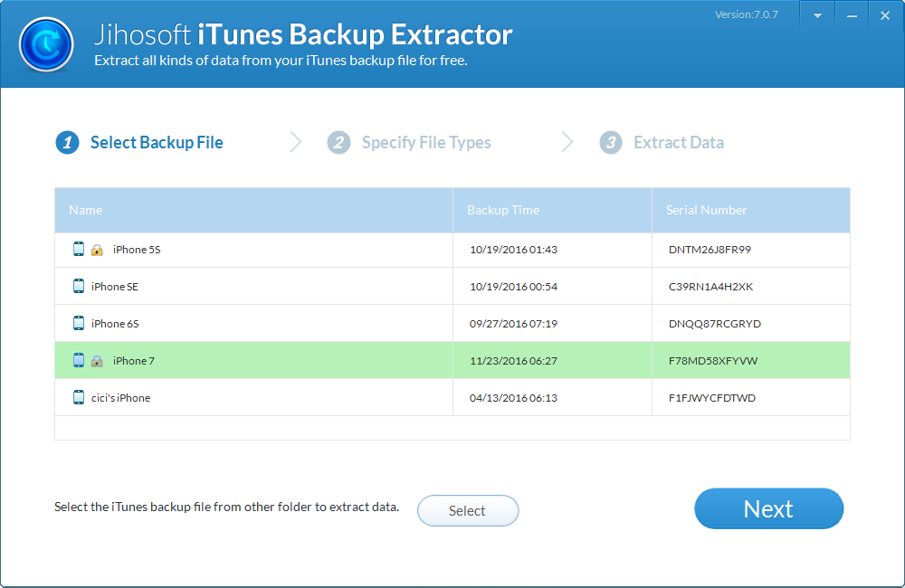Click the phone icon beside iPhone 5S
The width and height of the screenshot is (905, 588).
pos(79,250)
